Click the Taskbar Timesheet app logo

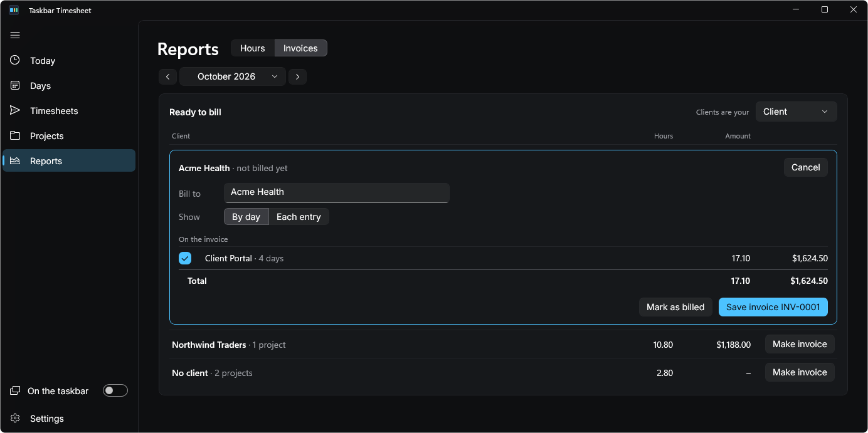tap(14, 10)
